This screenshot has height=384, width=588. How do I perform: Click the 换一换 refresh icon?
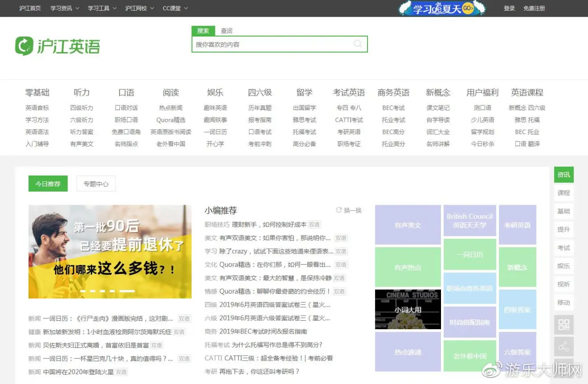339,210
